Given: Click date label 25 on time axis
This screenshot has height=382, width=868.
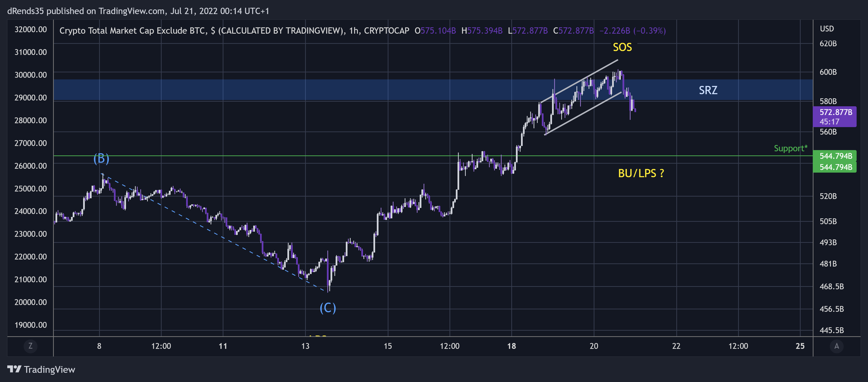Looking at the screenshot, I should tap(800, 346).
